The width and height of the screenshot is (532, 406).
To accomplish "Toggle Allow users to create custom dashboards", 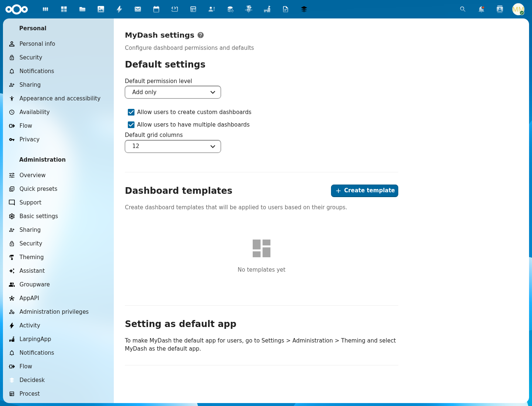I will (x=131, y=112).
